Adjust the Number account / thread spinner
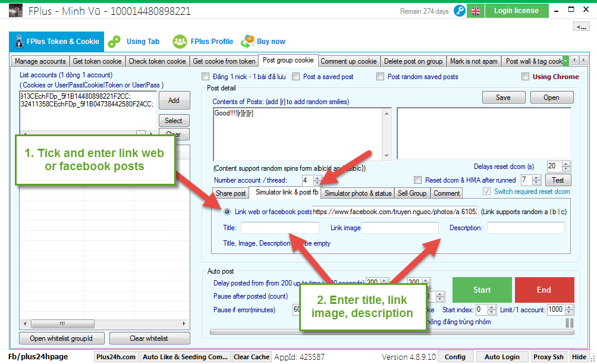This screenshot has height=364, width=597. [x=317, y=180]
